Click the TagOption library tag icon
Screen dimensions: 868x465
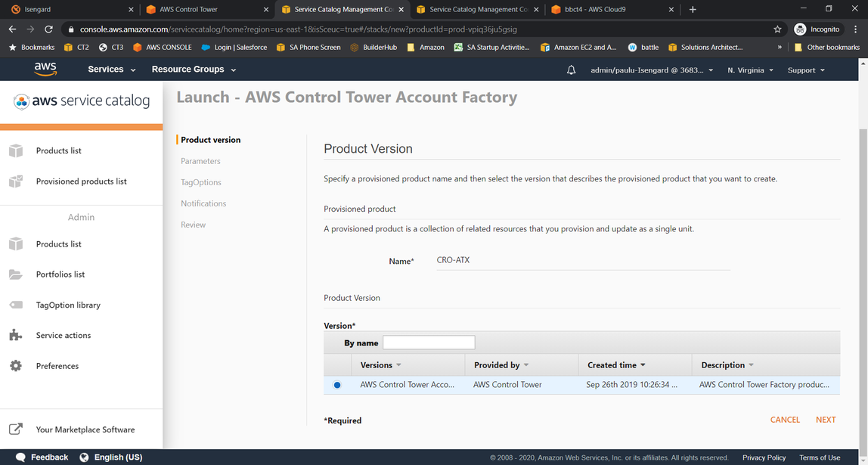pos(15,305)
